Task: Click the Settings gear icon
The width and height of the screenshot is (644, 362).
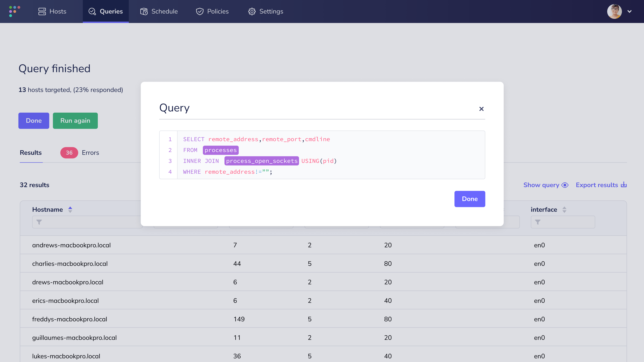Action: tap(252, 11)
